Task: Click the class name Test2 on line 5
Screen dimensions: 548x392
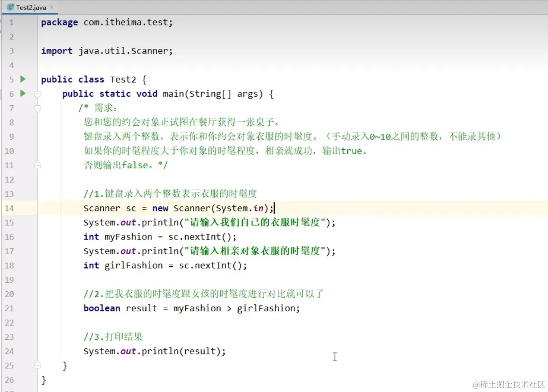Action: (123, 79)
